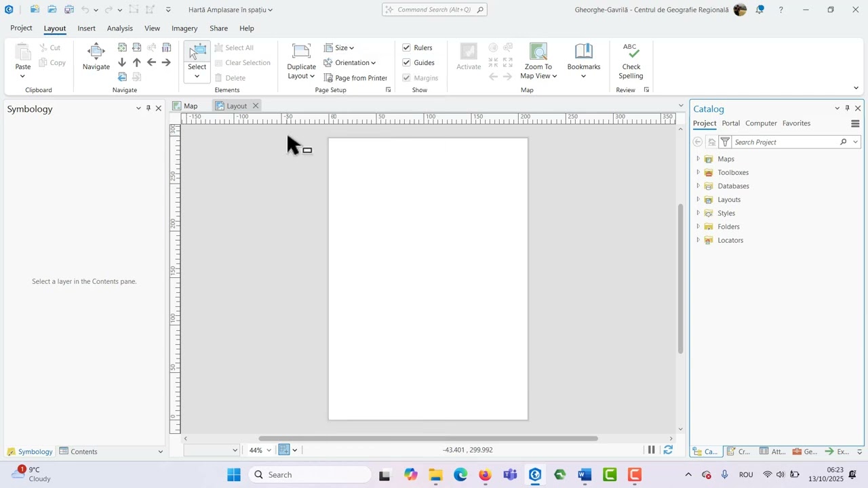Viewport: 868px width, 488px height.
Task: Click the Check Spelling icon
Action: tap(631, 51)
